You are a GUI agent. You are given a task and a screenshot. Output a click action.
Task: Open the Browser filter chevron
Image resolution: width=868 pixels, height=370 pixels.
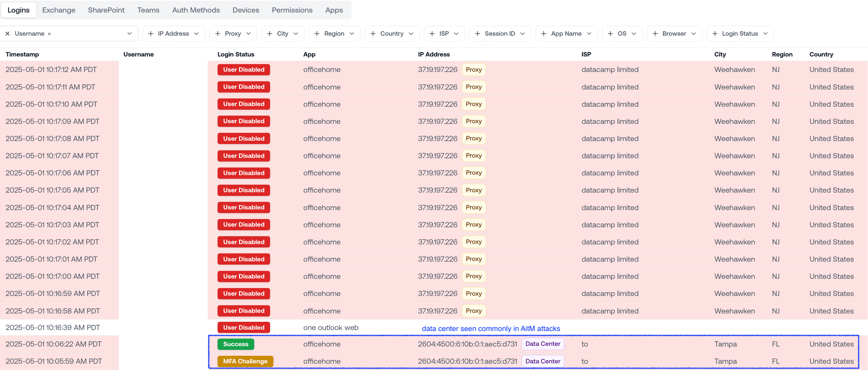[x=693, y=34]
